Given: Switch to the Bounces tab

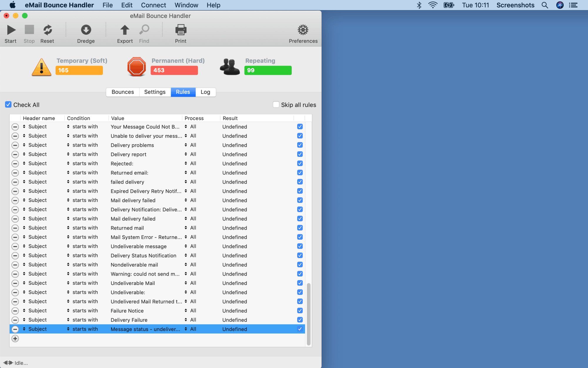Looking at the screenshot, I should pos(123,92).
